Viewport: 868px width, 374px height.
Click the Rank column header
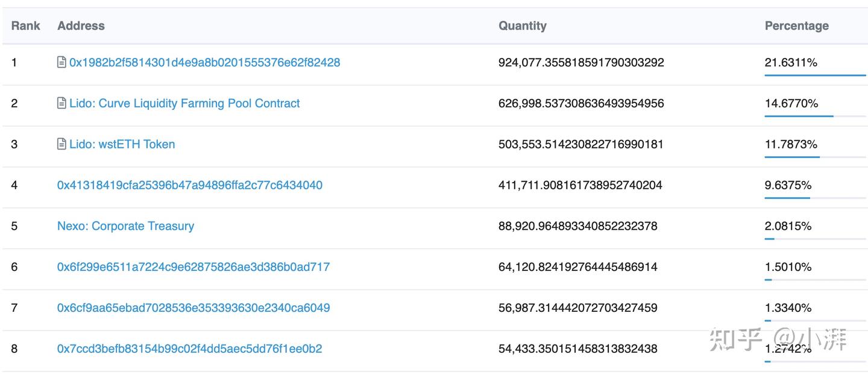pos(25,26)
